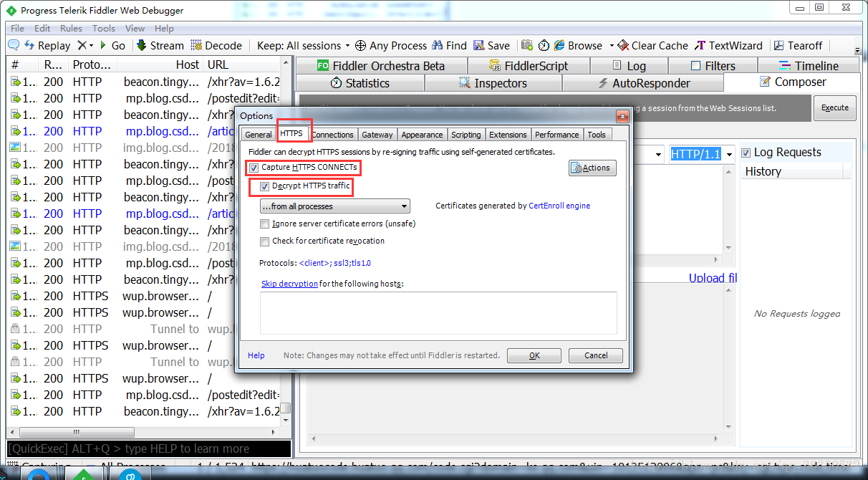Click the Actions button
This screenshot has width=868, height=480.
[x=593, y=168]
